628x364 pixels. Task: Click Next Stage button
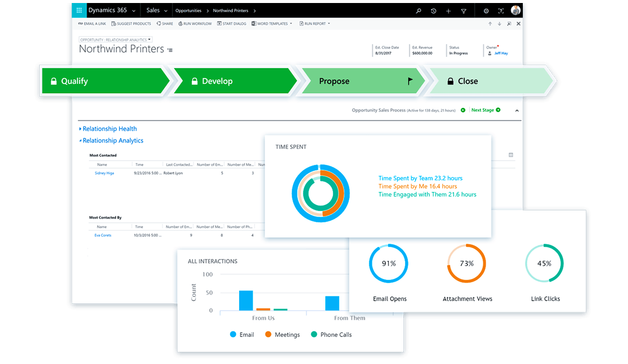point(486,110)
